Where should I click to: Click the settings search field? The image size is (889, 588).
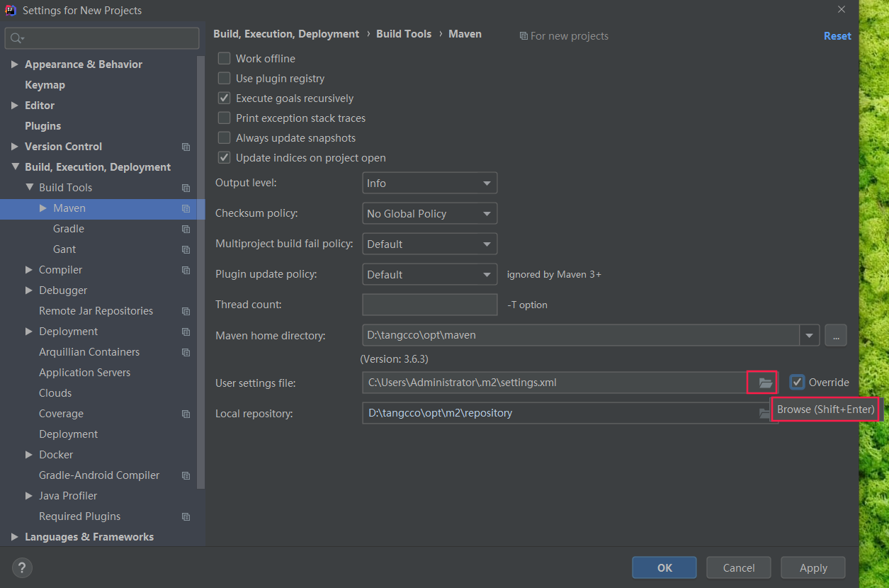click(102, 38)
